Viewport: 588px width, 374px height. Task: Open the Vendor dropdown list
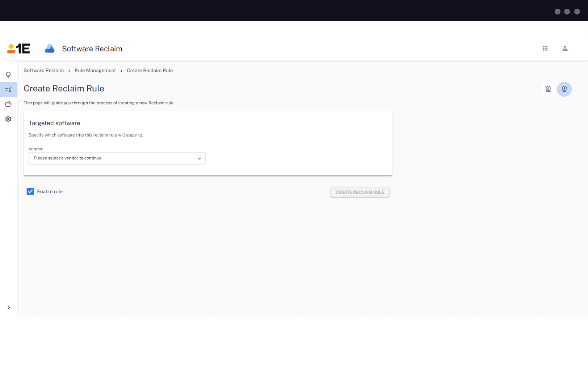[x=117, y=158]
